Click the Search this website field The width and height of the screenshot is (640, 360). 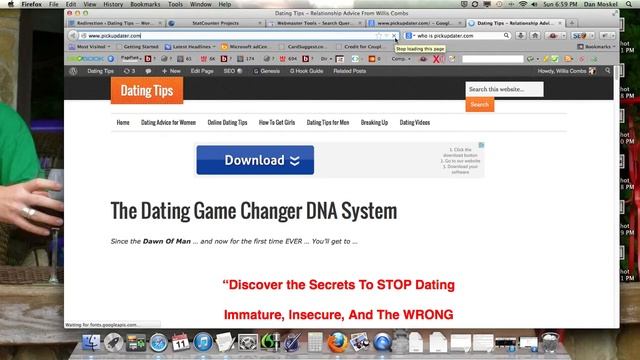504,89
